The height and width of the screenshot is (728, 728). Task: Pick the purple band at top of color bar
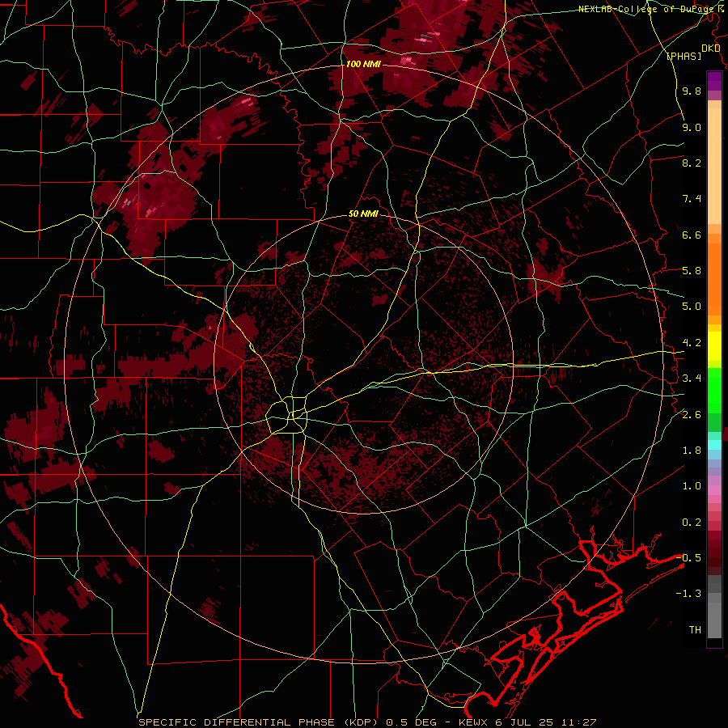pyautogui.click(x=714, y=81)
